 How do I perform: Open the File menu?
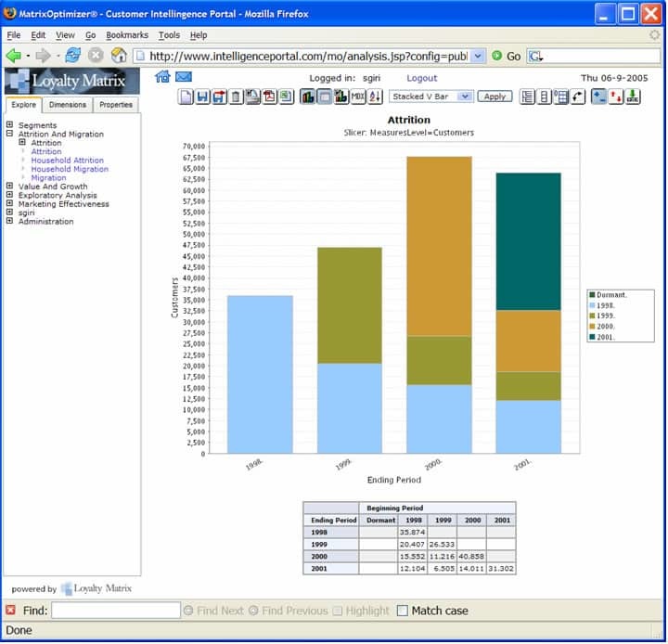pyautogui.click(x=14, y=35)
